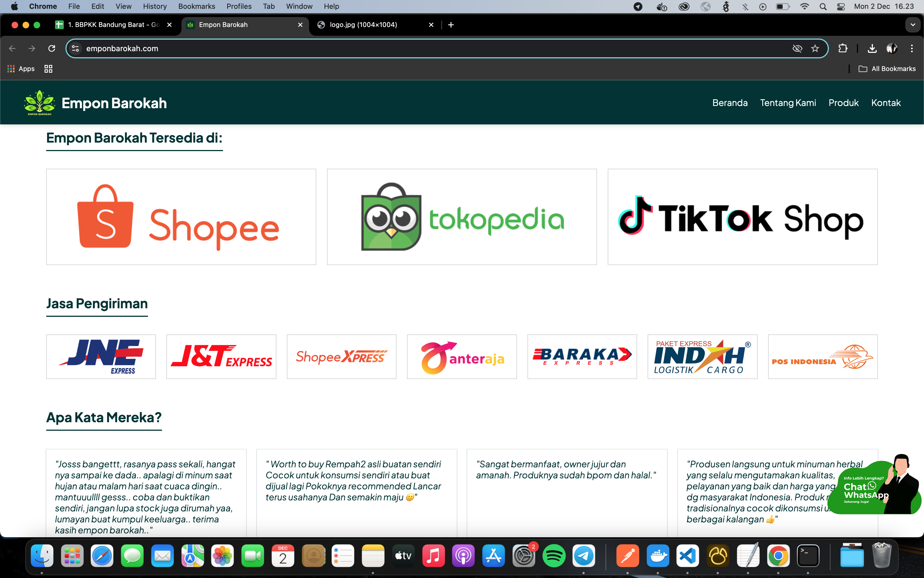
Task: Click the Indah Logistik Cargo logo
Action: pyautogui.click(x=702, y=357)
